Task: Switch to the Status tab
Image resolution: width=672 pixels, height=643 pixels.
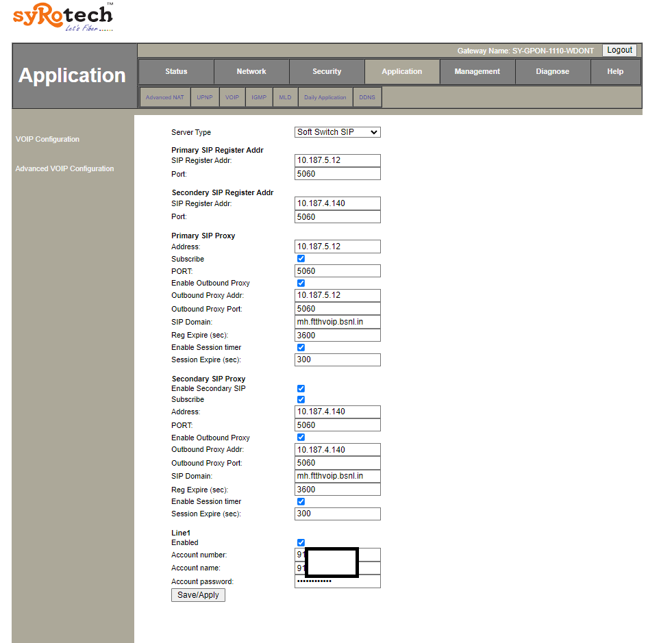Action: [176, 71]
